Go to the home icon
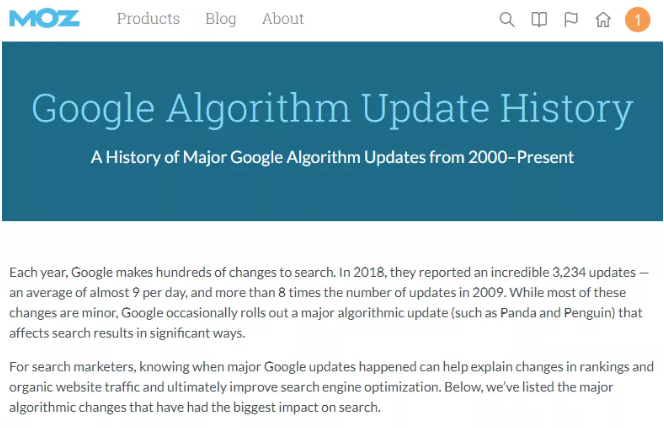664x428 pixels. point(603,19)
